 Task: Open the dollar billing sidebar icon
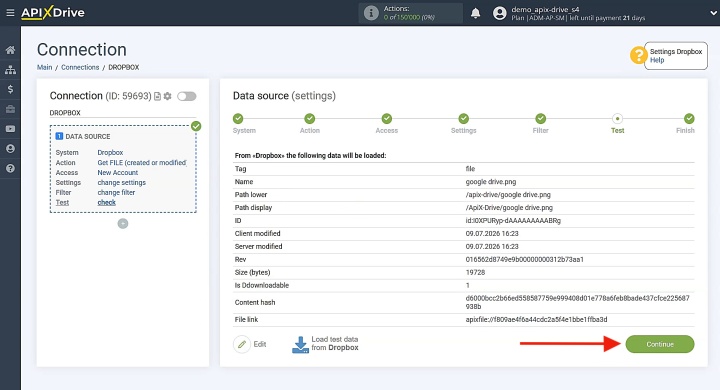point(10,89)
